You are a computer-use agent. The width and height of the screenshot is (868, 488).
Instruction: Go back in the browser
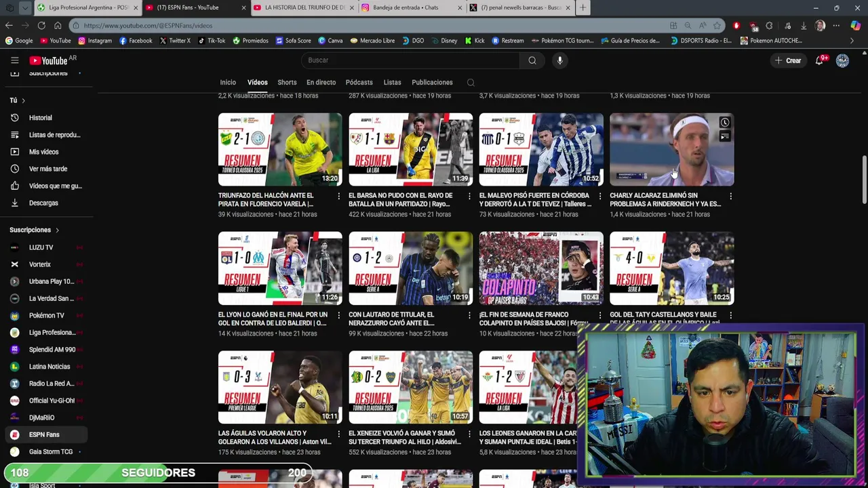point(9,26)
